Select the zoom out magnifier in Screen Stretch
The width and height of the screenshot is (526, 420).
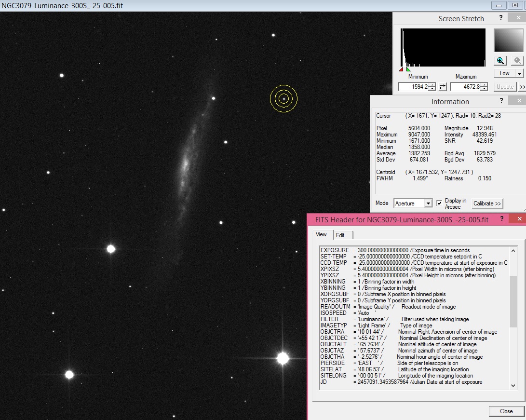516,60
